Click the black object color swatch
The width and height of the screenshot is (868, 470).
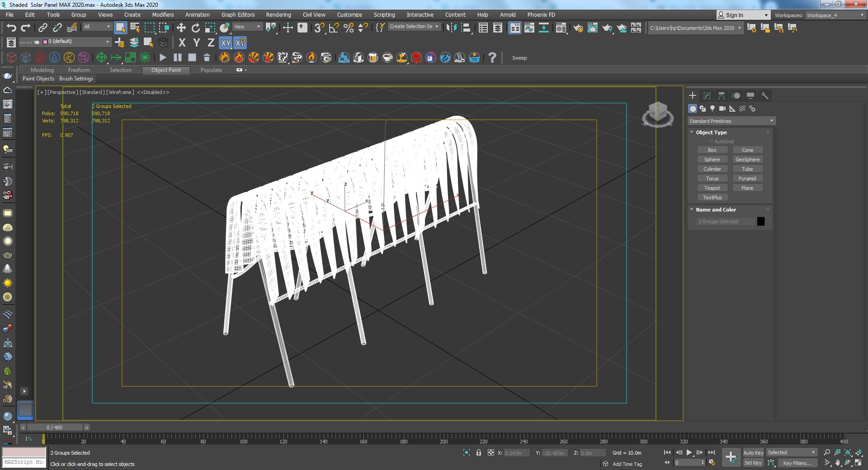point(761,221)
